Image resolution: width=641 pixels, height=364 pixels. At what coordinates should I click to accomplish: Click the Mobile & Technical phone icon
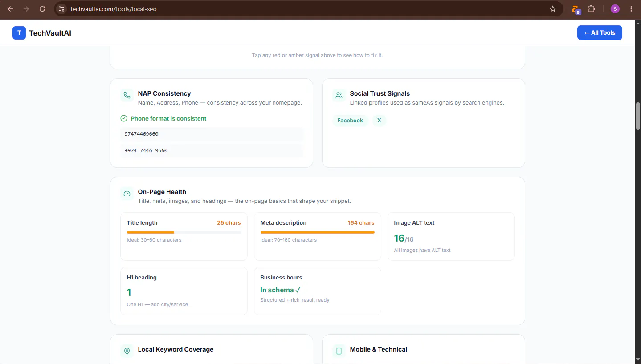(x=339, y=351)
